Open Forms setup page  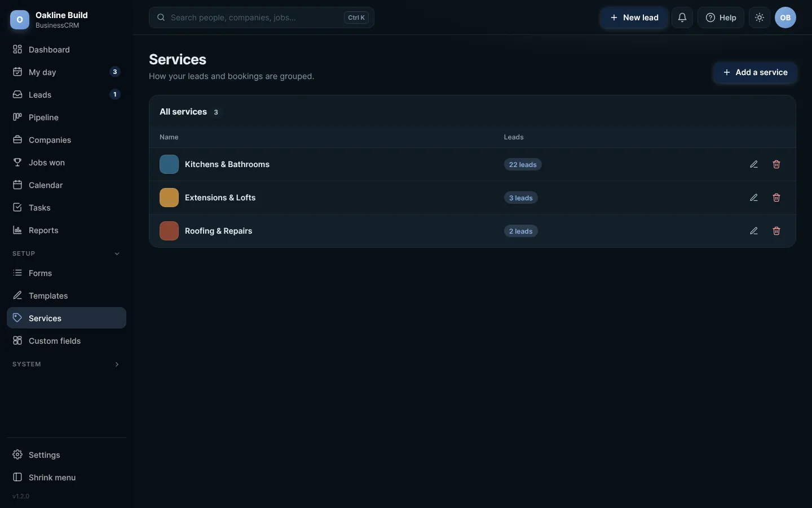tap(67, 273)
